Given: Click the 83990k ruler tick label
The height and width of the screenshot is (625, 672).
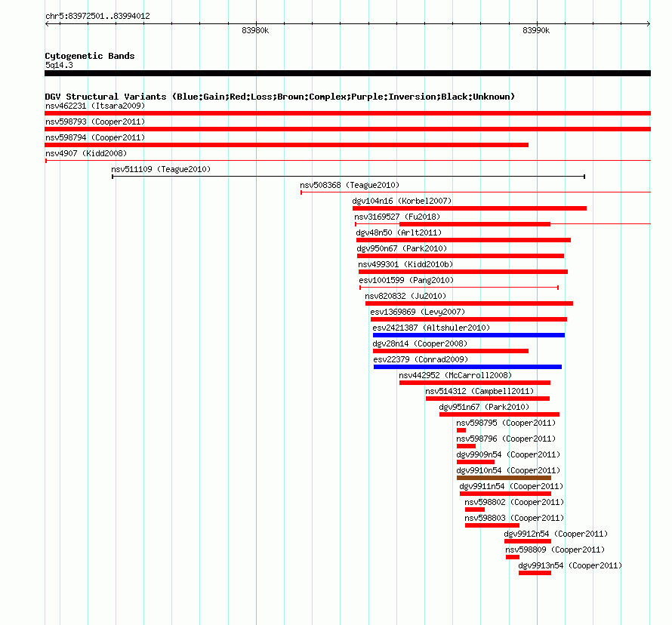Looking at the screenshot, I should pos(536,30).
